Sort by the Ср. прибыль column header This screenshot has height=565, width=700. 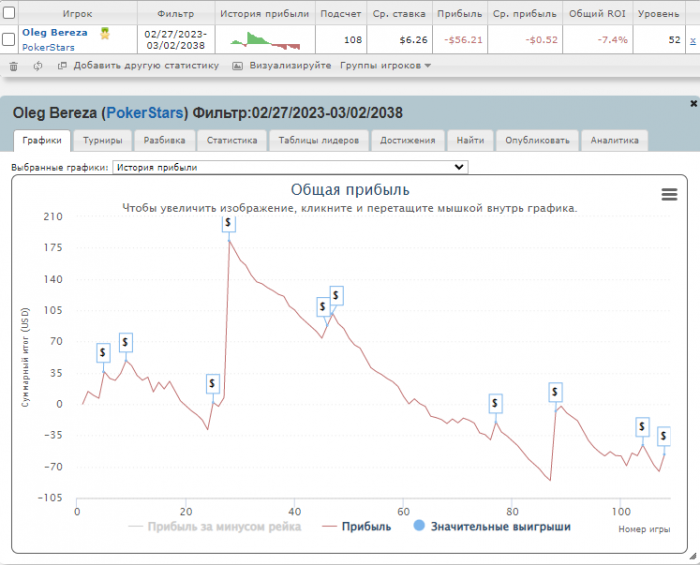pyautogui.click(x=525, y=14)
